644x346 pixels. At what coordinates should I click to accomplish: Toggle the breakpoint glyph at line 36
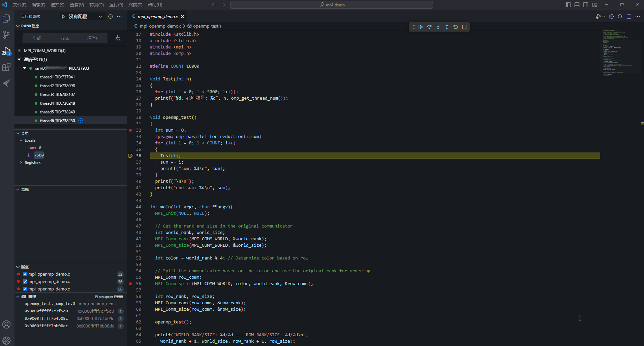(130, 156)
